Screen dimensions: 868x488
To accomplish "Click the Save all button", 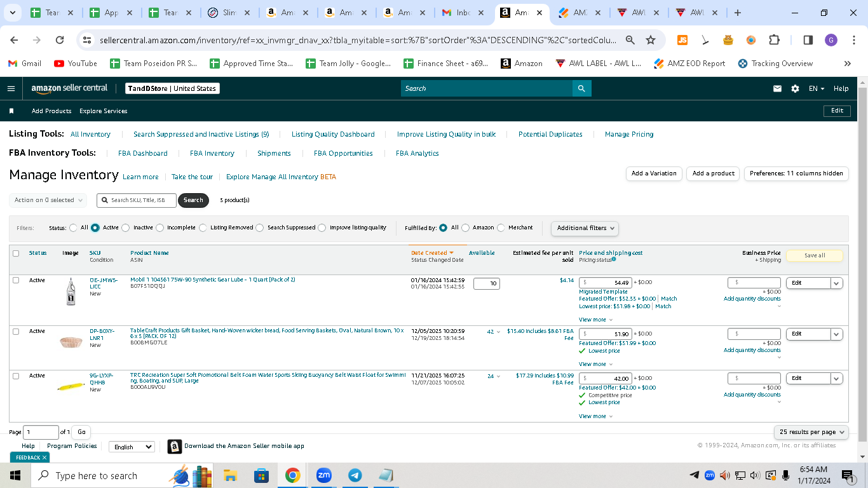I will [815, 255].
